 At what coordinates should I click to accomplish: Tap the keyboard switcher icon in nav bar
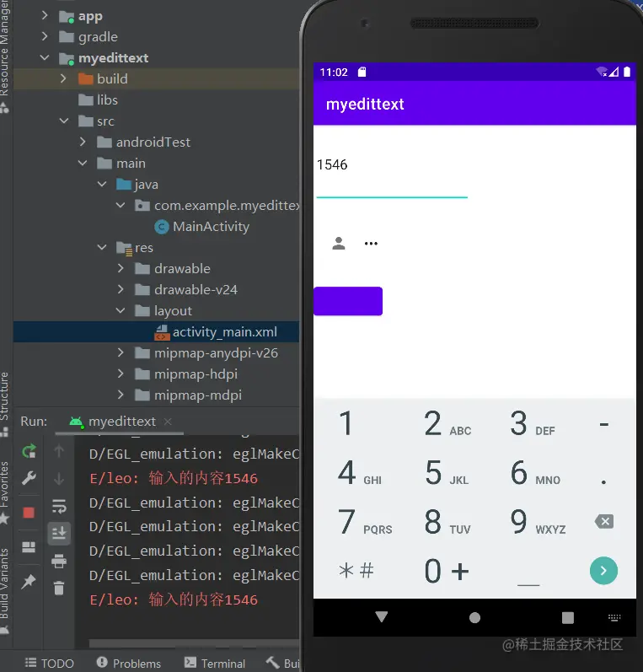point(614,617)
